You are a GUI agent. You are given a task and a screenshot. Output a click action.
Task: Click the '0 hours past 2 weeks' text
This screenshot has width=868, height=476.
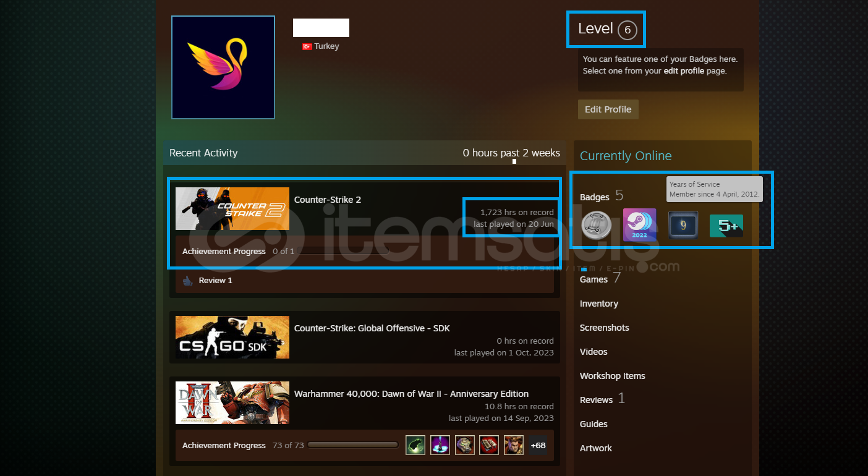coord(511,153)
